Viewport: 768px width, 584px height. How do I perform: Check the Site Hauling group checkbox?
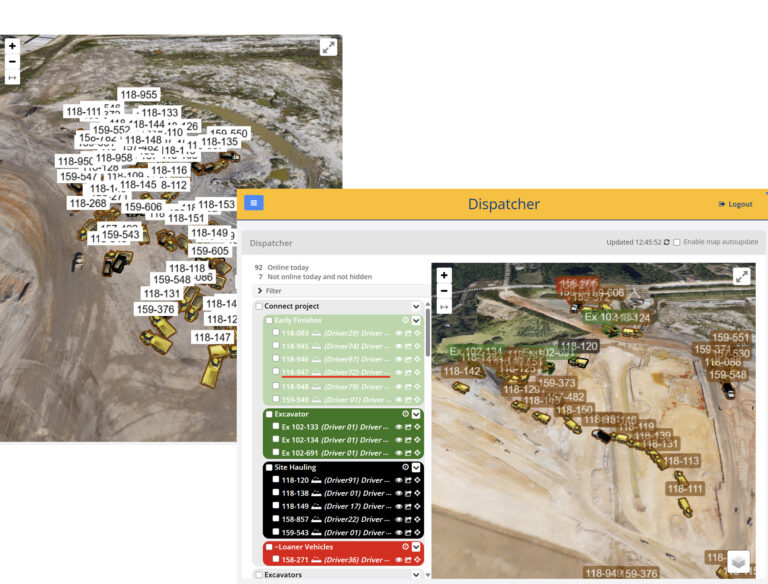point(269,467)
